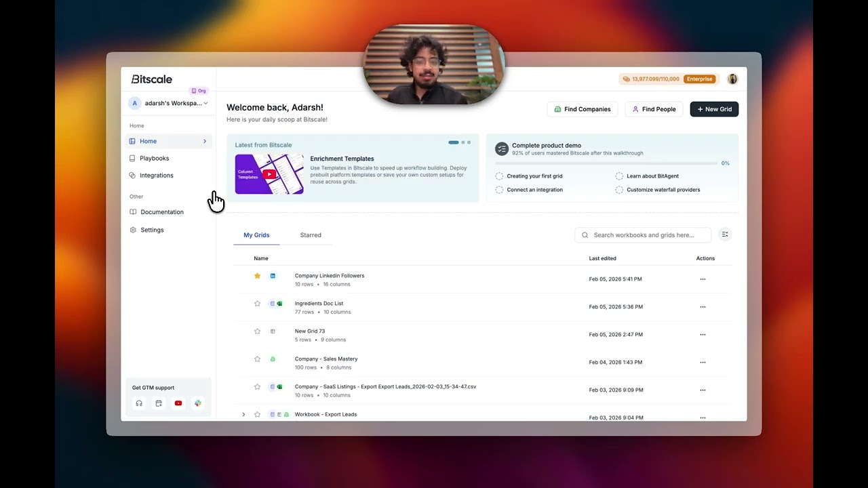Screen dimensions: 868x488
Task: Click the Excel icon on Ingredients Doc List
Action: pos(279,304)
